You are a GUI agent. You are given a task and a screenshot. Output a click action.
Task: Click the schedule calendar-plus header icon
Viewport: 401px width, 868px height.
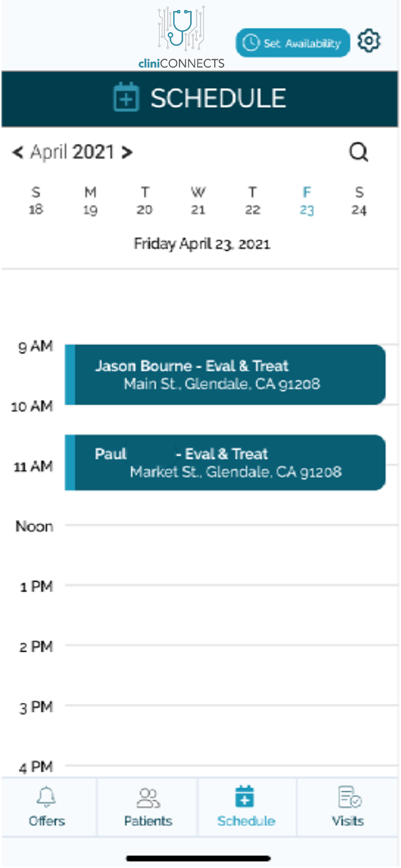click(x=126, y=97)
